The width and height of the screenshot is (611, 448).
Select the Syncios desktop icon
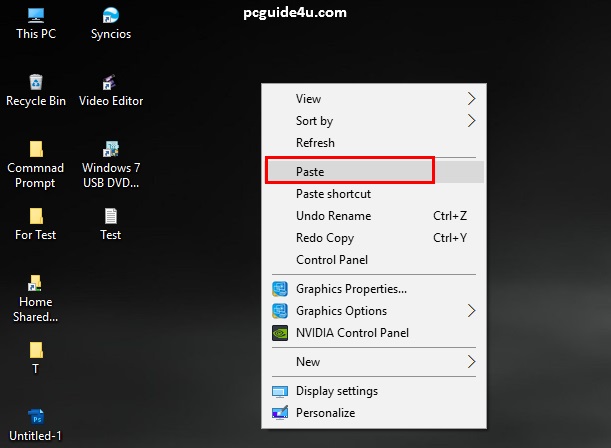(x=110, y=17)
